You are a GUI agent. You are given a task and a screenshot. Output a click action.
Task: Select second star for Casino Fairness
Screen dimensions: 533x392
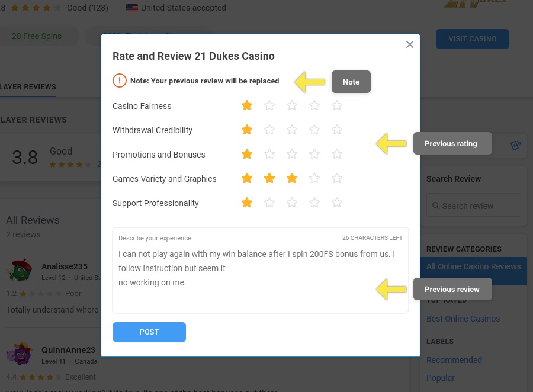[269, 106]
